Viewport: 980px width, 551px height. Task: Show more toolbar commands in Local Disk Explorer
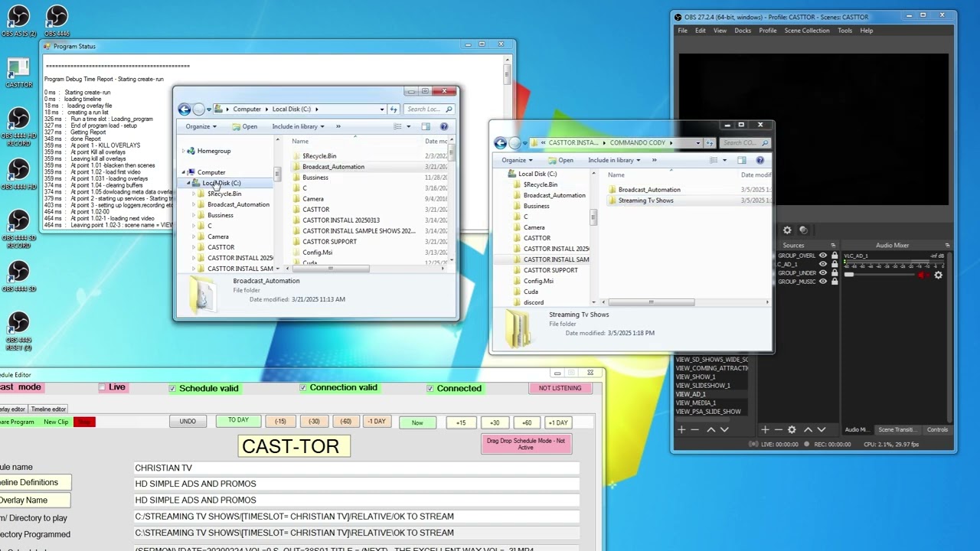tap(338, 126)
